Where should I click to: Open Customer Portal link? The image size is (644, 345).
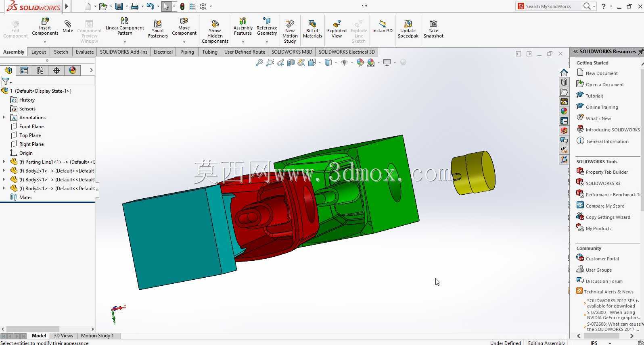pyautogui.click(x=602, y=259)
